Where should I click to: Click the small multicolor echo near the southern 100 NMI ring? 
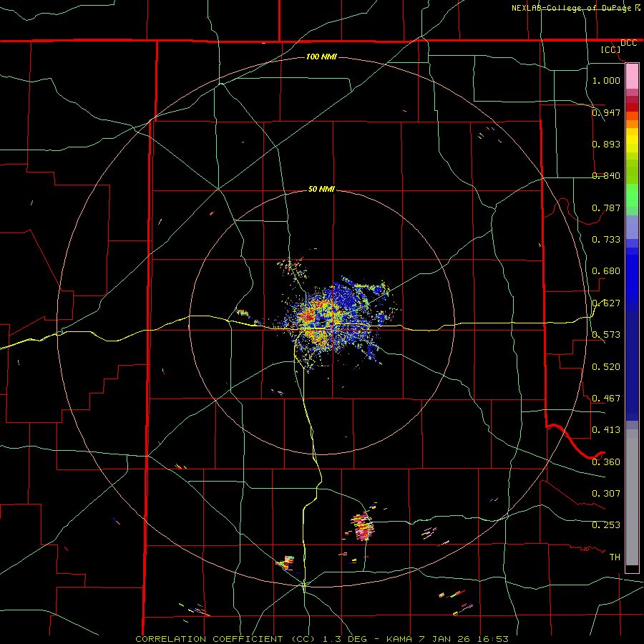coord(286,562)
